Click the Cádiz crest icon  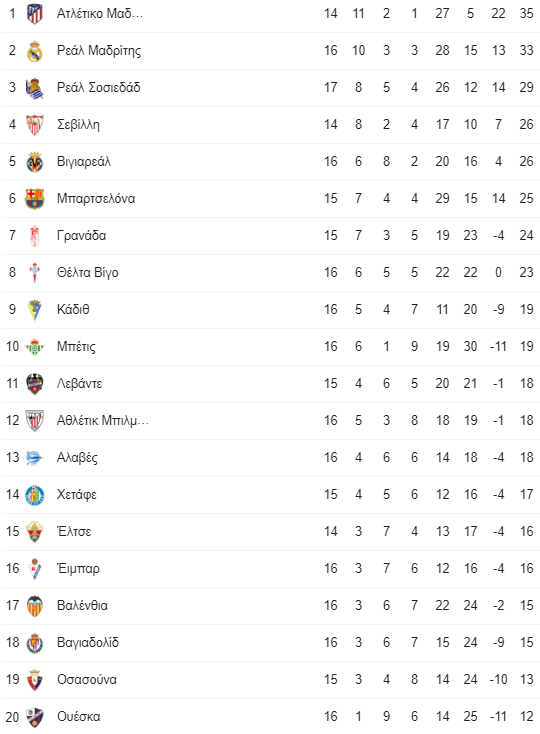coord(35,309)
